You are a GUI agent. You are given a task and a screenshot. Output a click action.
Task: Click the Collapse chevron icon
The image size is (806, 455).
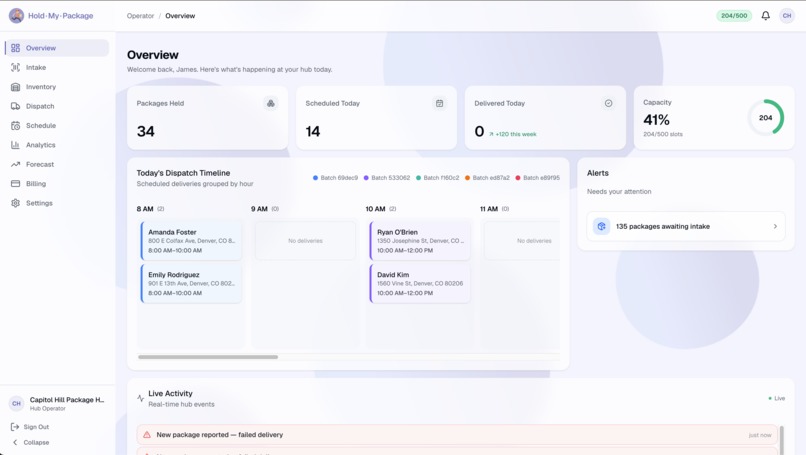pyautogui.click(x=15, y=442)
